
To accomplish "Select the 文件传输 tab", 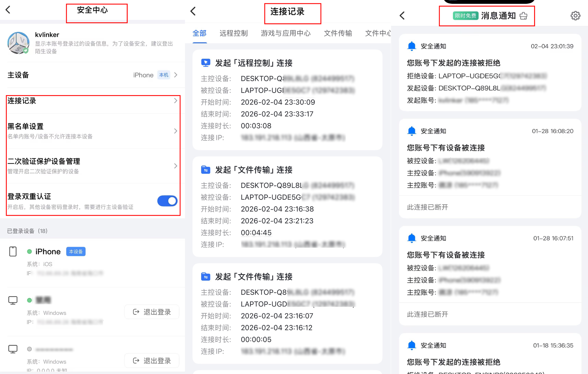I will pyautogui.click(x=338, y=33).
